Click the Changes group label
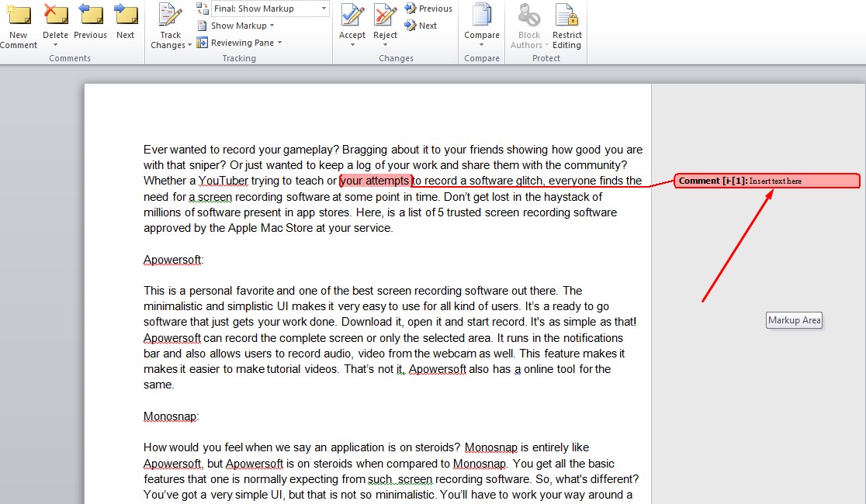 pos(396,58)
